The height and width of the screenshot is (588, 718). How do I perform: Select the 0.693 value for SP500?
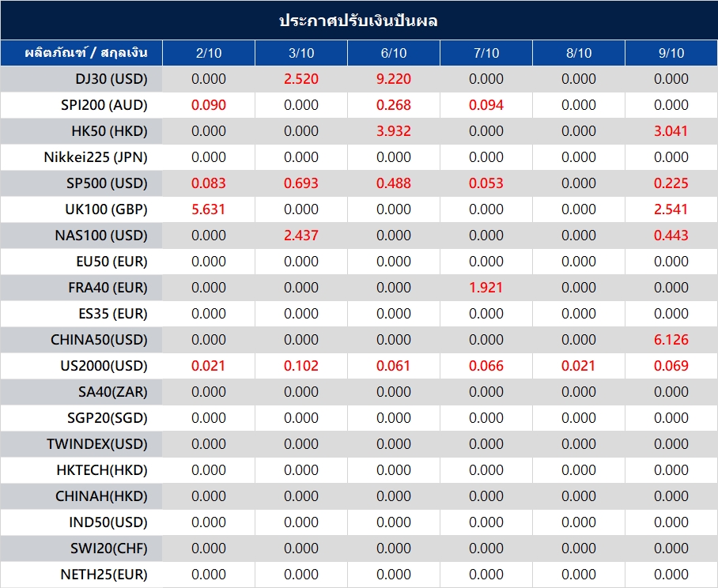click(301, 183)
